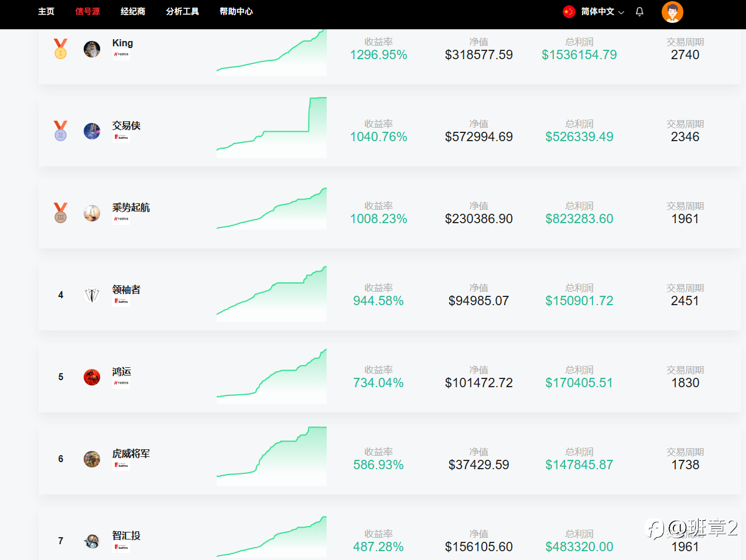This screenshot has height=560, width=746.
Task: View 鸿运 profit curve chart
Action: (x=272, y=376)
